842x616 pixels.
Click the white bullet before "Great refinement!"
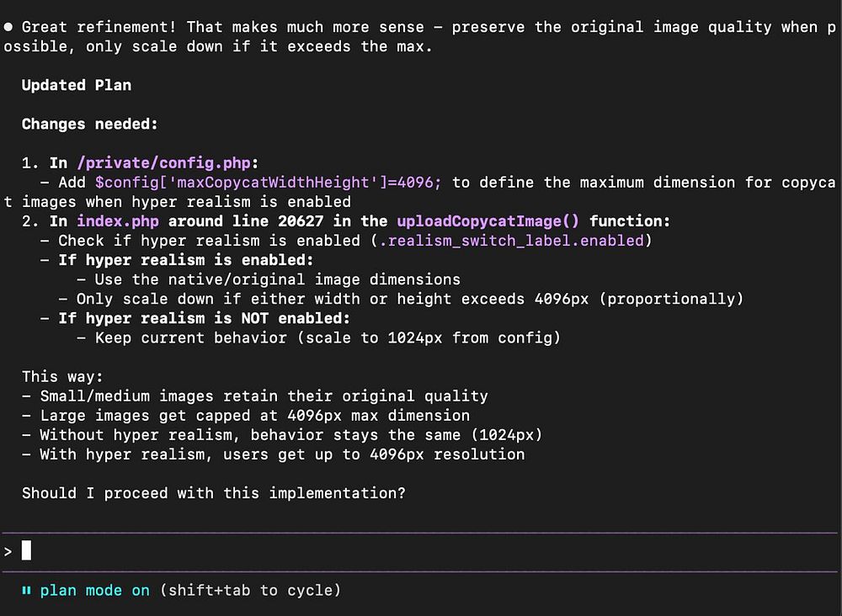(8, 27)
